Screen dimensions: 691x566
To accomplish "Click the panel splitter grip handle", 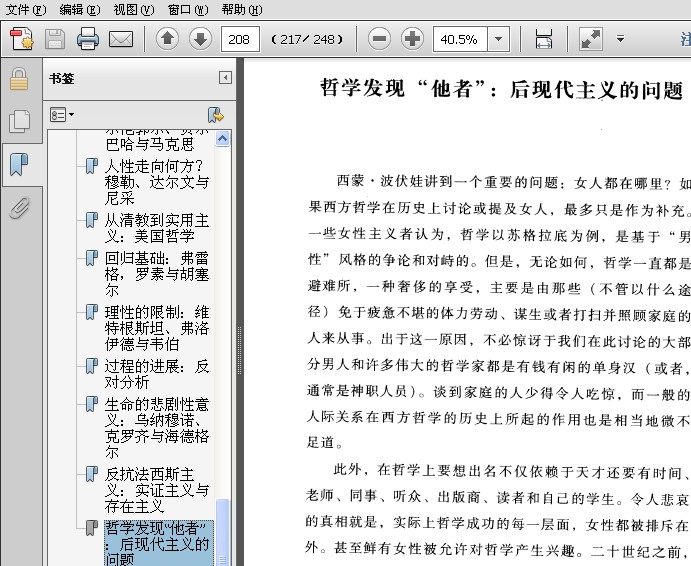I will 239,350.
